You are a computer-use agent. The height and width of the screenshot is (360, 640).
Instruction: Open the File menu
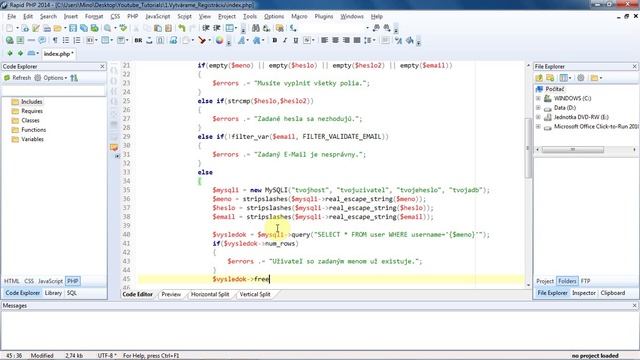tap(11, 16)
